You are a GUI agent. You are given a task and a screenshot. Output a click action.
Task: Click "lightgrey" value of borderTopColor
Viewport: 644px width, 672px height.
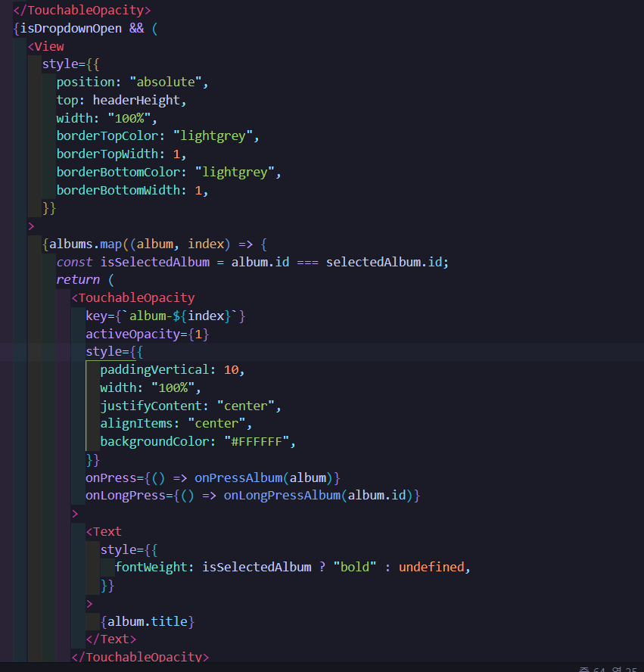click(213, 136)
